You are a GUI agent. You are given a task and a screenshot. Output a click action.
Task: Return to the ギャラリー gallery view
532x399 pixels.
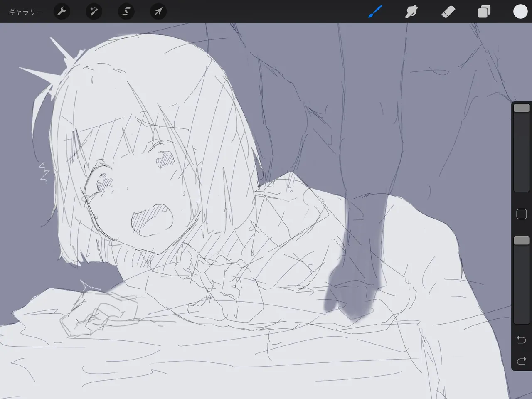[x=24, y=12]
